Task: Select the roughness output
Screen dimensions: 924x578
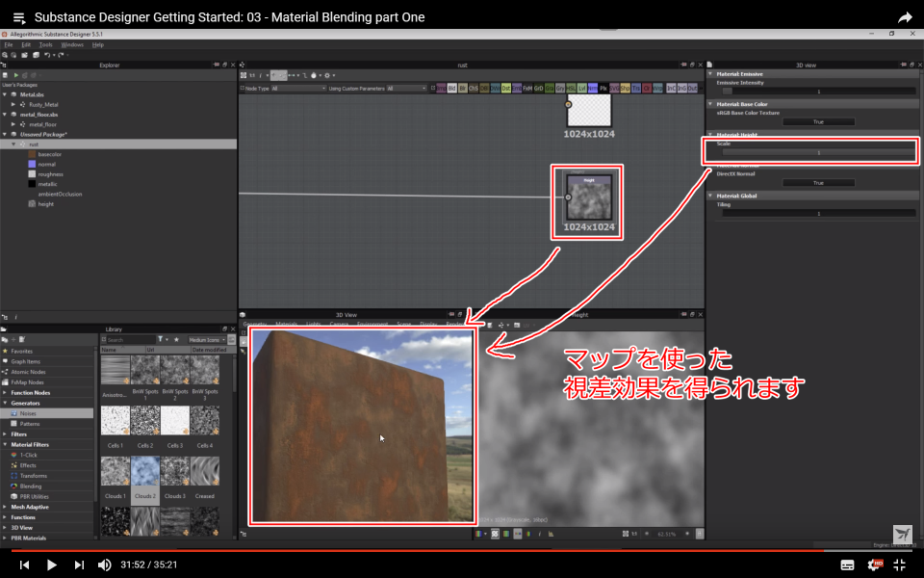Action: pos(50,174)
